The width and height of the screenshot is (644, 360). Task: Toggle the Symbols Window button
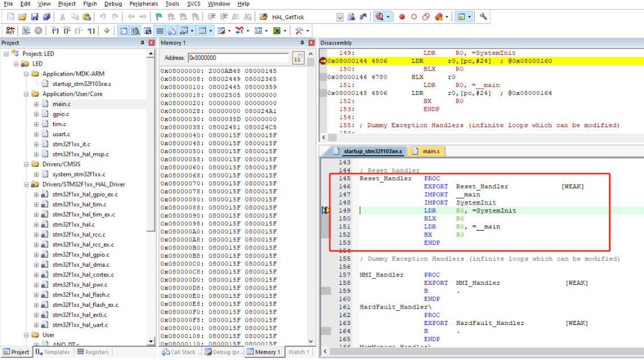[148, 31]
